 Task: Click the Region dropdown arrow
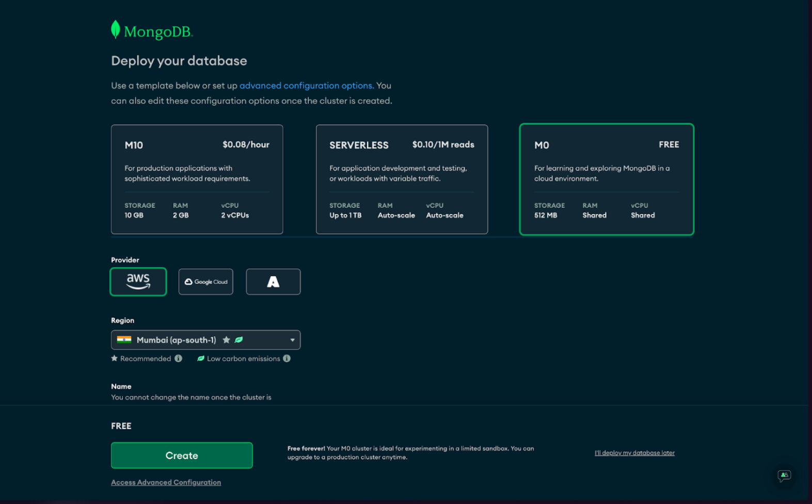292,340
